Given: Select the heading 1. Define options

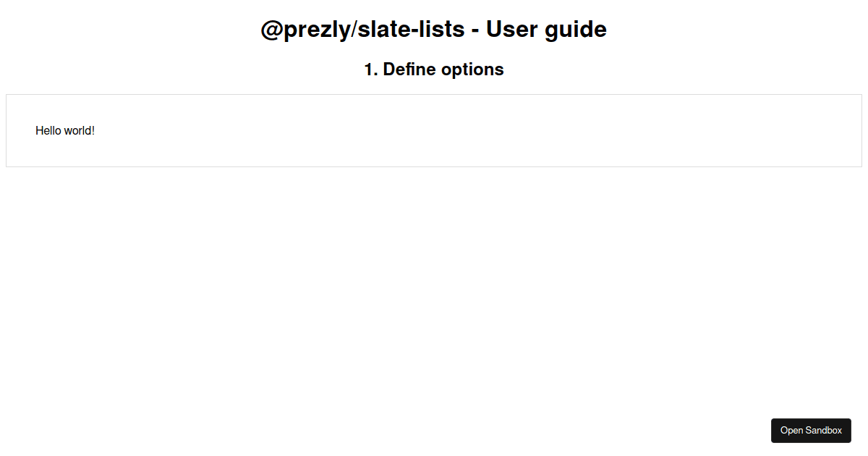Looking at the screenshot, I should (433, 69).
